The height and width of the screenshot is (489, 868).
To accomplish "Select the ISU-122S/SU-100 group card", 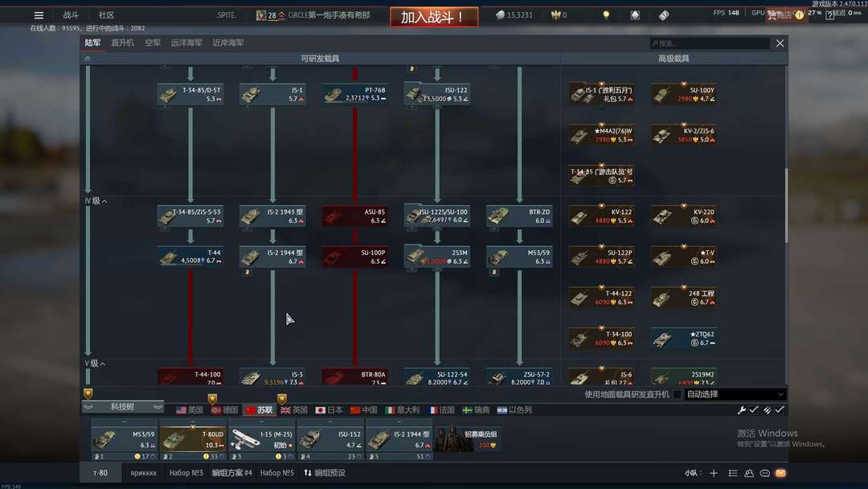I will pos(436,216).
